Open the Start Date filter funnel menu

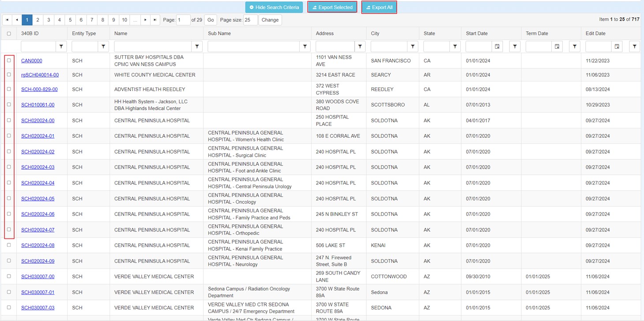click(x=515, y=46)
